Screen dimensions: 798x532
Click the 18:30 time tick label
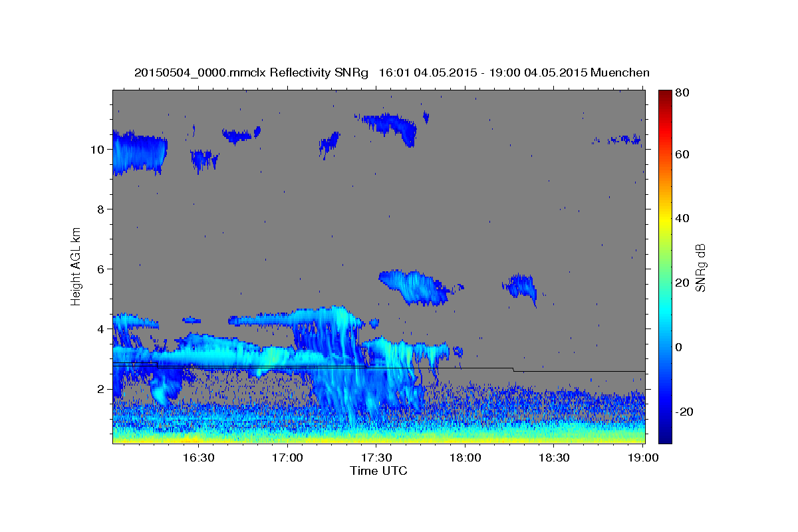[553, 458]
